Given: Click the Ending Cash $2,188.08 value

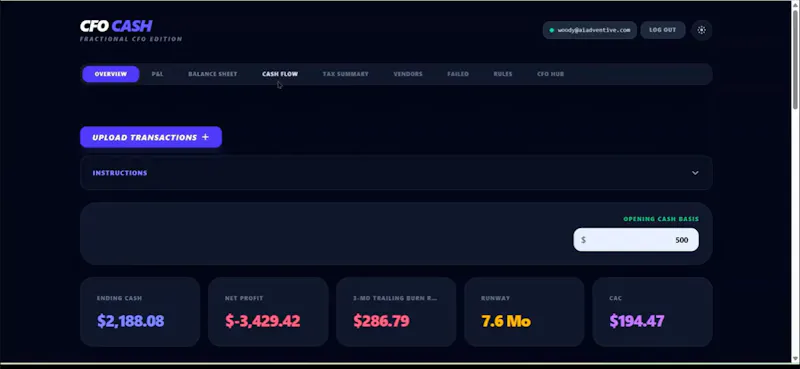Looking at the screenshot, I should tap(131, 321).
